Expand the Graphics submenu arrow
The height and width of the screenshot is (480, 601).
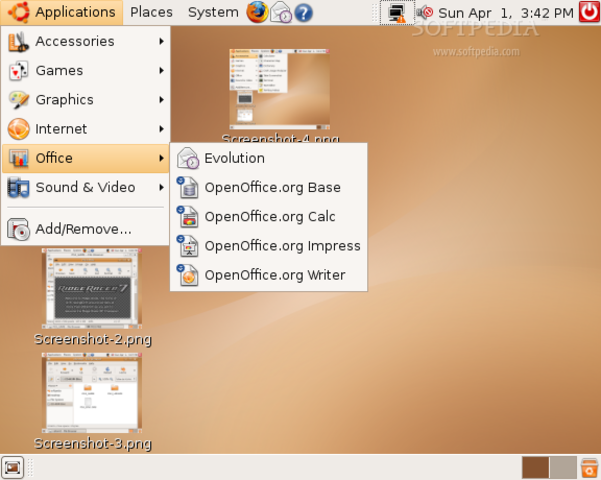[161, 100]
